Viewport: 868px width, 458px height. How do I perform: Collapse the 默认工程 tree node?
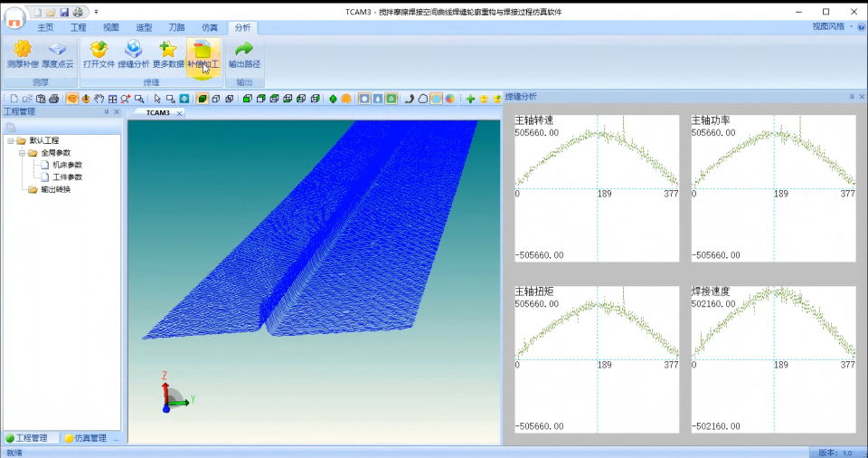[x=11, y=141]
